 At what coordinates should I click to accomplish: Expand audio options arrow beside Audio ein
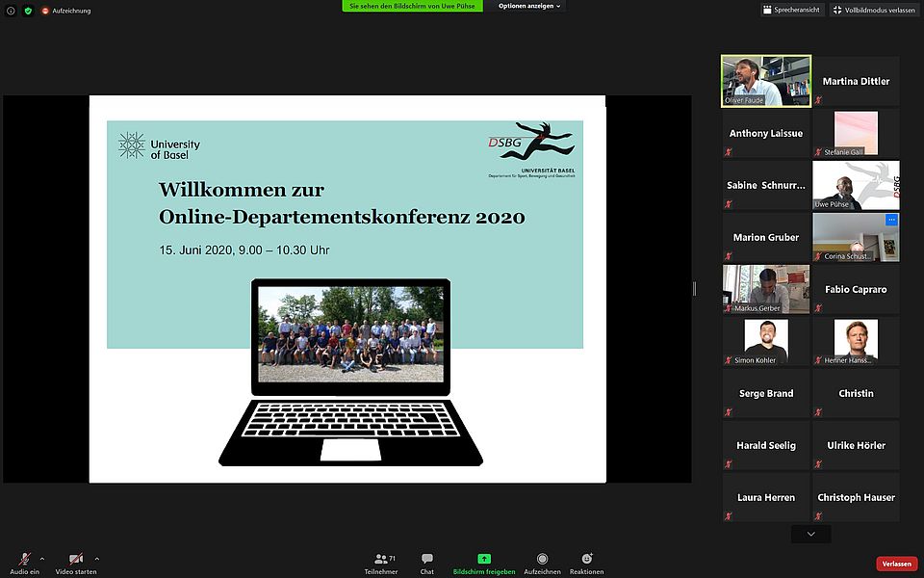click(42, 559)
